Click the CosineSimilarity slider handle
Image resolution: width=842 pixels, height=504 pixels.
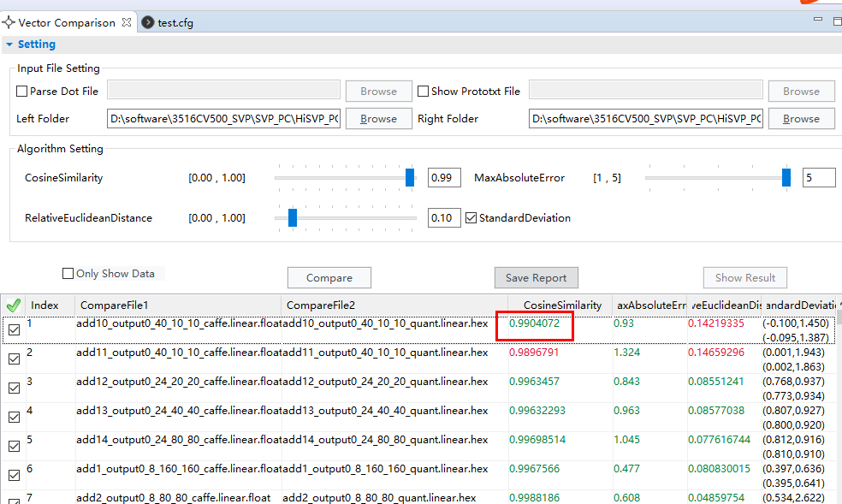pyautogui.click(x=410, y=177)
